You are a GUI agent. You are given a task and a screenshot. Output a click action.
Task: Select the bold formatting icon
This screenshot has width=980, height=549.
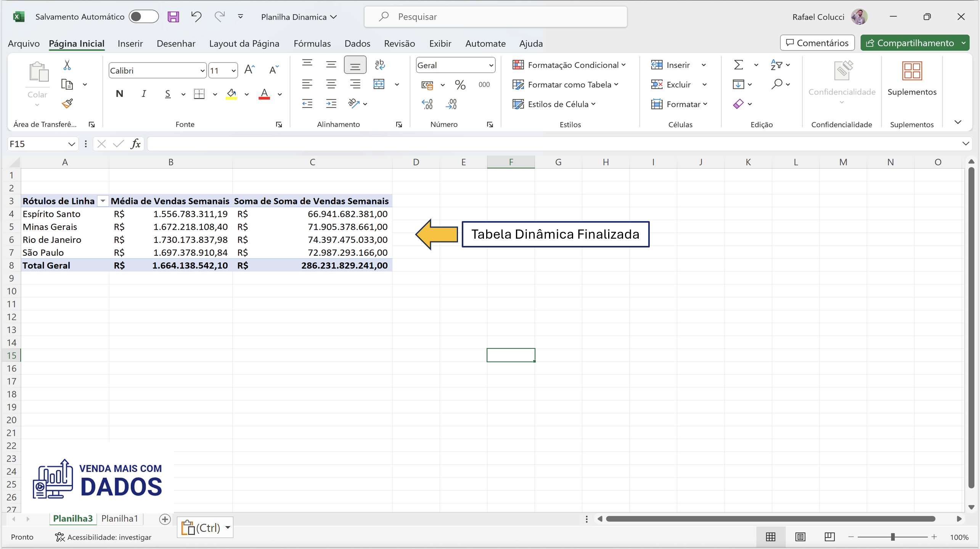coord(119,93)
